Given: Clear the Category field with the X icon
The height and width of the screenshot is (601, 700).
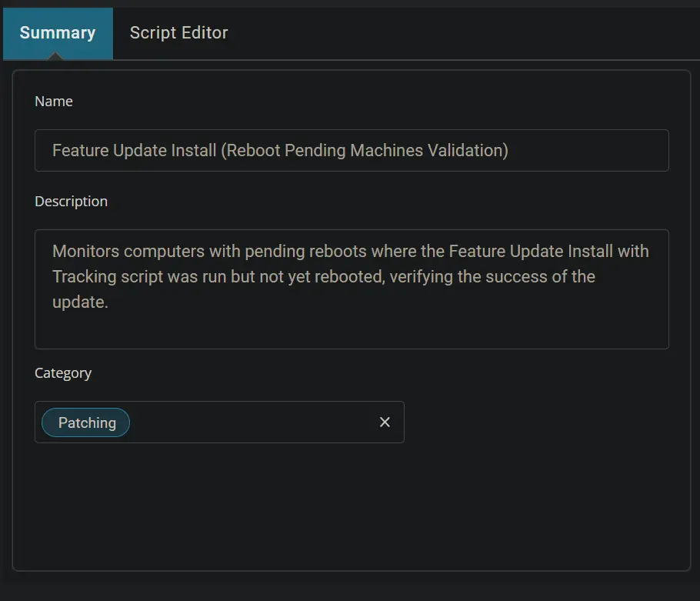Looking at the screenshot, I should tap(385, 422).
